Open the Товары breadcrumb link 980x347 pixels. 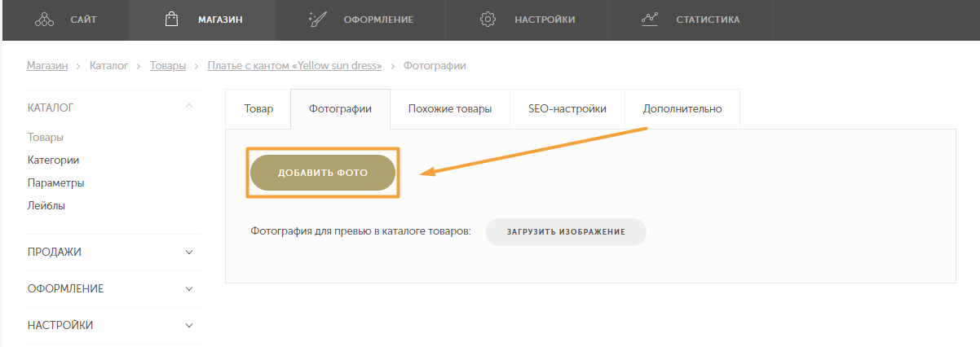[168, 66]
